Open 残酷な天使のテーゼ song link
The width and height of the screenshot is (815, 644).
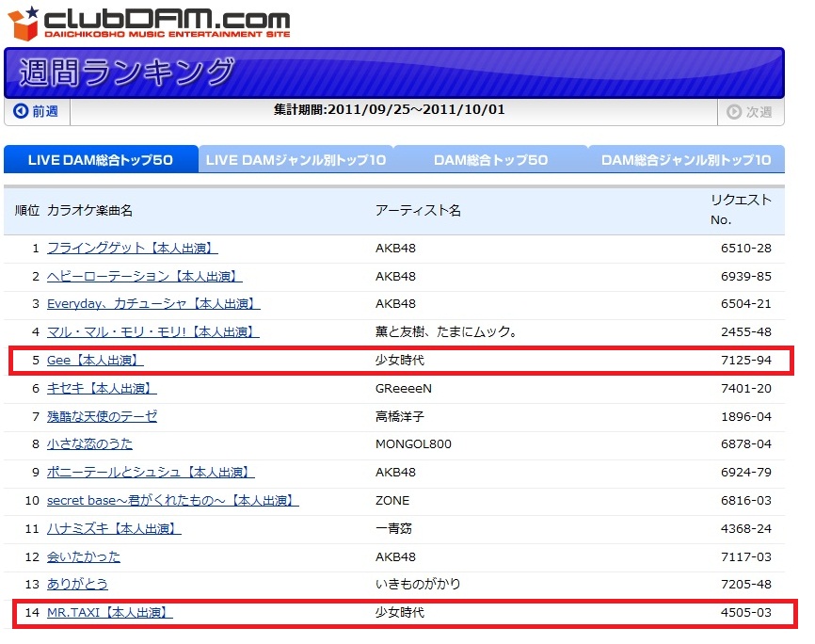coord(102,416)
